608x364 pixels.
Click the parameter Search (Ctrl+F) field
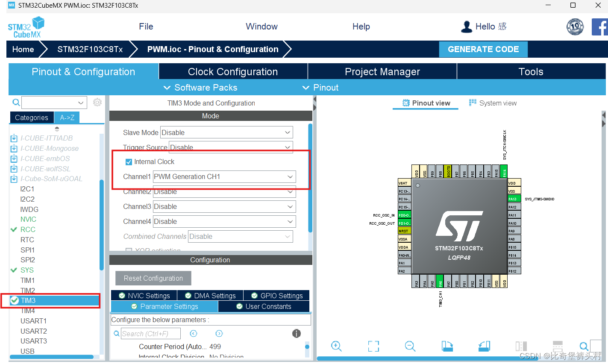(151, 334)
